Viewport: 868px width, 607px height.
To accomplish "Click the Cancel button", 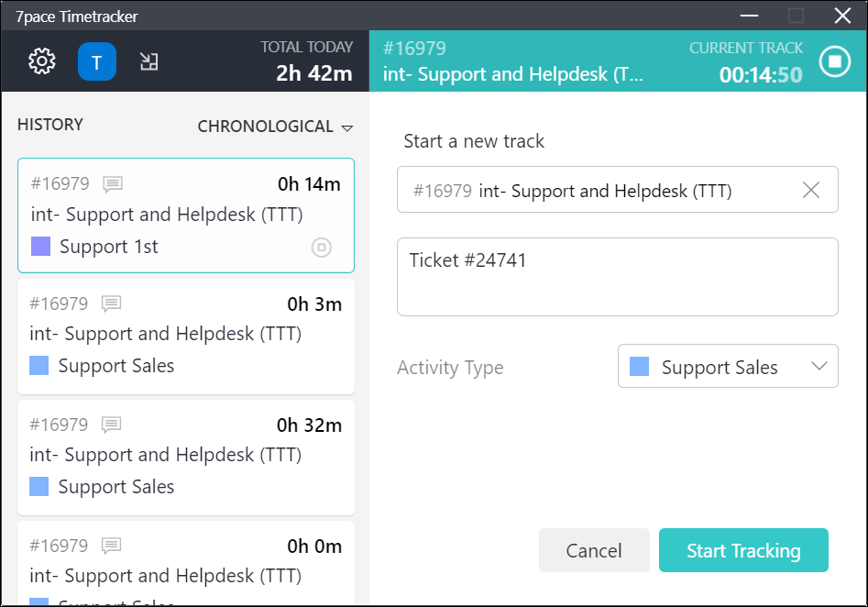I will pyautogui.click(x=594, y=550).
